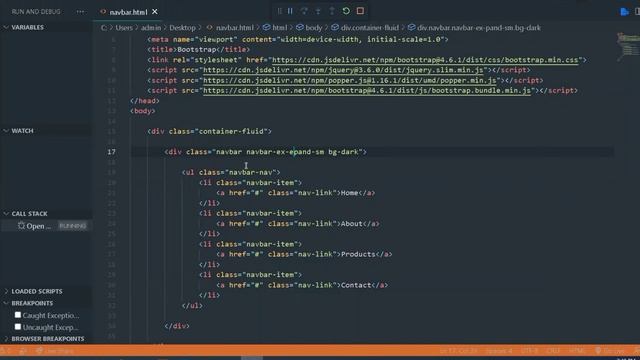Click the RUN AND DEBUG panel title
Viewport: 640px width, 360px height.
pos(36,12)
